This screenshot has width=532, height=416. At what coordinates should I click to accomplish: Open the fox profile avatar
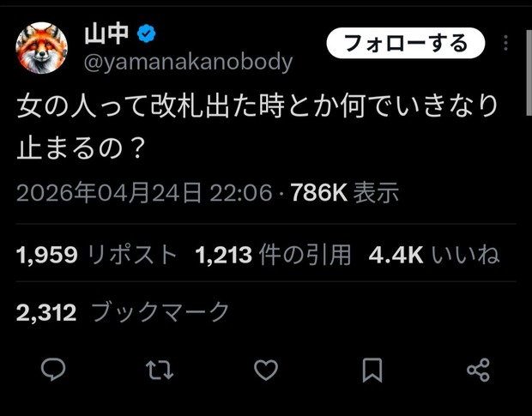point(42,48)
